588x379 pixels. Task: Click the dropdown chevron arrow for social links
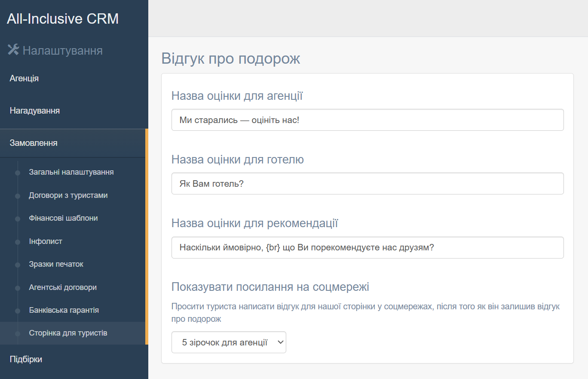[x=280, y=342]
